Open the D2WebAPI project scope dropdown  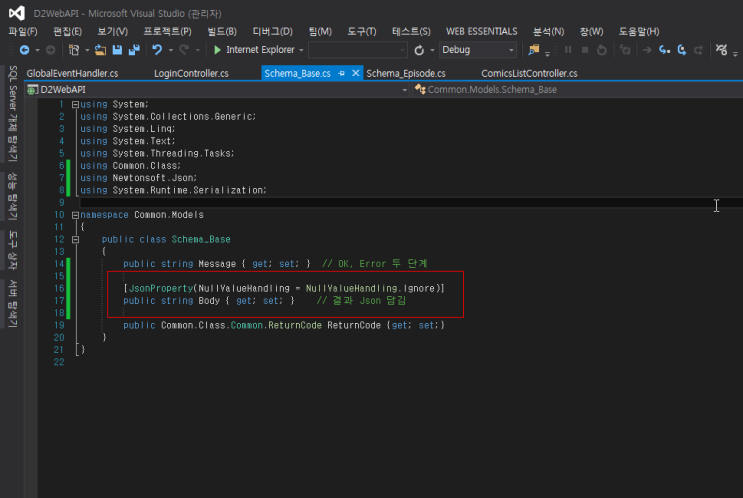coord(217,90)
